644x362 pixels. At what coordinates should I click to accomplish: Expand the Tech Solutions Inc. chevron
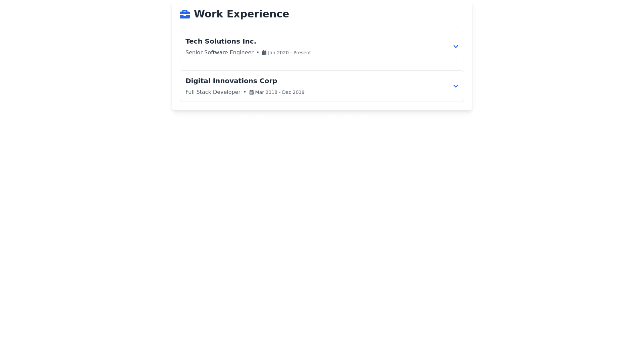pos(455,47)
